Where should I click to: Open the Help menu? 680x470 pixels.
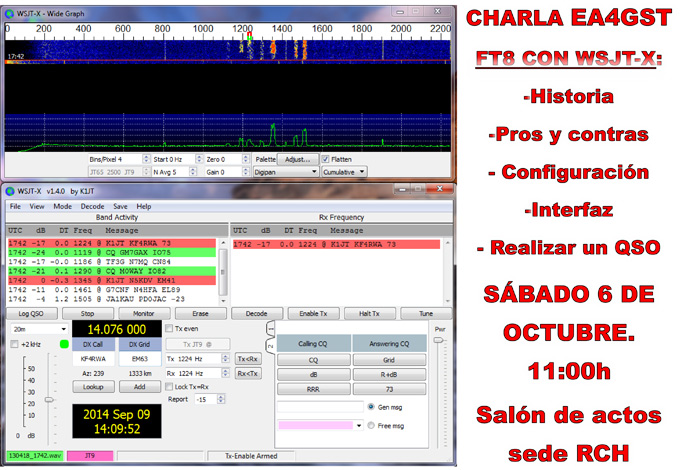coord(144,206)
